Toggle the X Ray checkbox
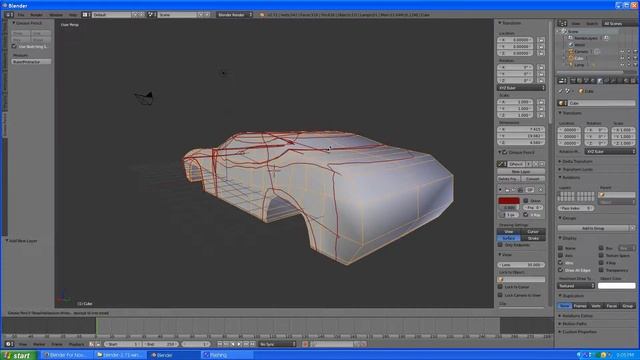 tap(526, 215)
